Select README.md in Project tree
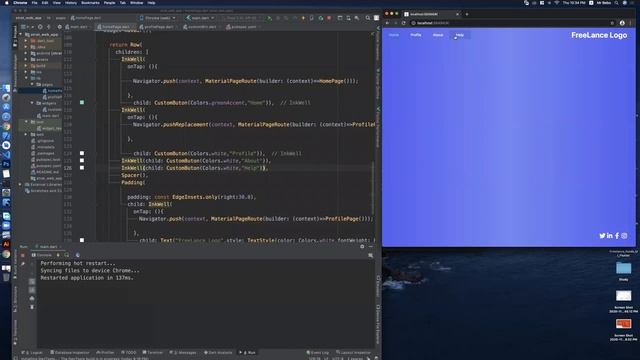The image size is (640, 360). pos(45,172)
